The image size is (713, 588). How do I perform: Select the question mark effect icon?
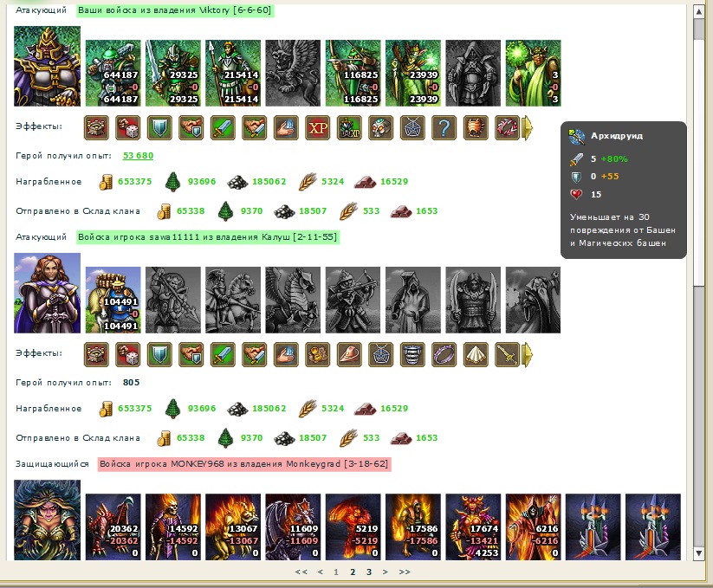pyautogui.click(x=444, y=127)
